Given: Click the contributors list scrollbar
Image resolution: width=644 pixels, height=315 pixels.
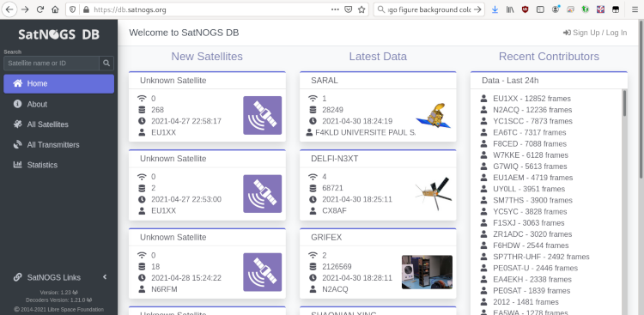Looking at the screenshot, I should (x=625, y=103).
